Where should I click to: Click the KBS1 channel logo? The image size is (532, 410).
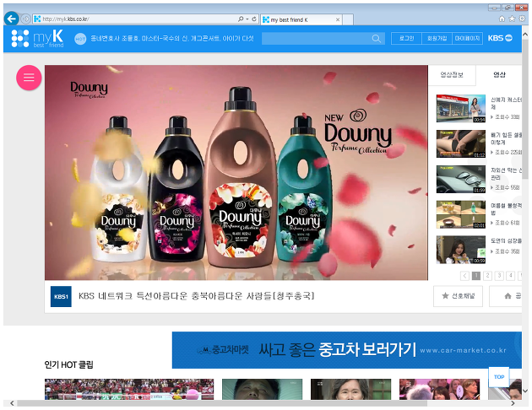point(61,296)
